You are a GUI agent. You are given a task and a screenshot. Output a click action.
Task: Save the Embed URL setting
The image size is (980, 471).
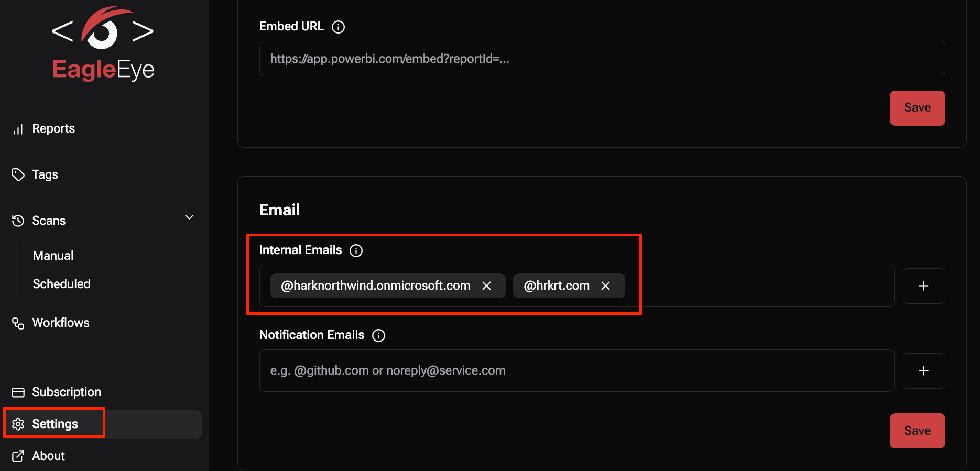917,108
